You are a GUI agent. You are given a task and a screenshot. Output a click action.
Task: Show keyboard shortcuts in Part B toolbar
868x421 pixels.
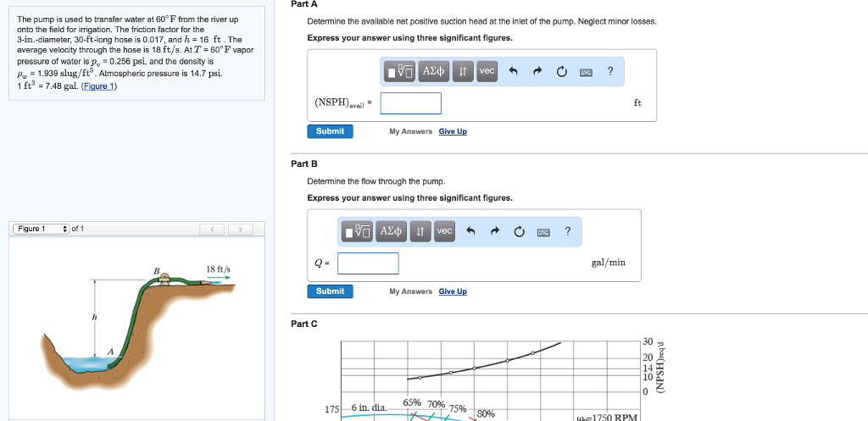pyautogui.click(x=543, y=232)
